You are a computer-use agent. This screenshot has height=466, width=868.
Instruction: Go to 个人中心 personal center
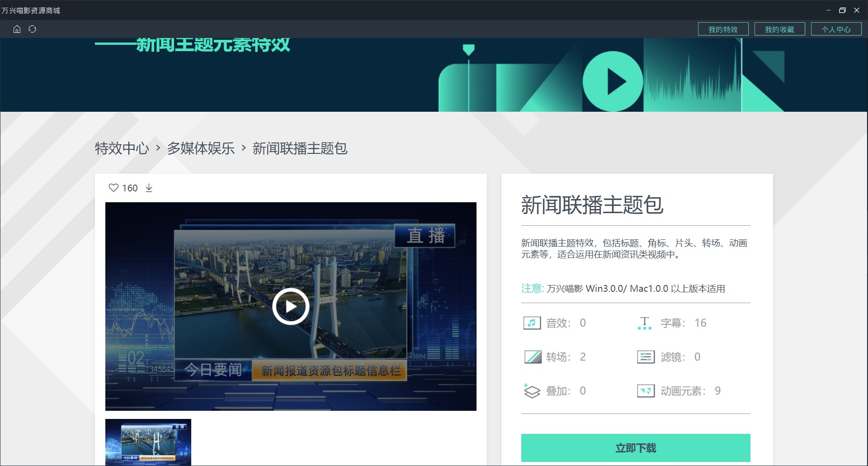(x=836, y=29)
